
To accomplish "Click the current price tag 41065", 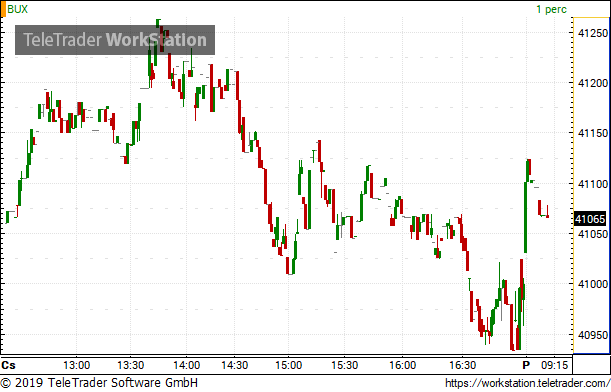I will point(590,219).
